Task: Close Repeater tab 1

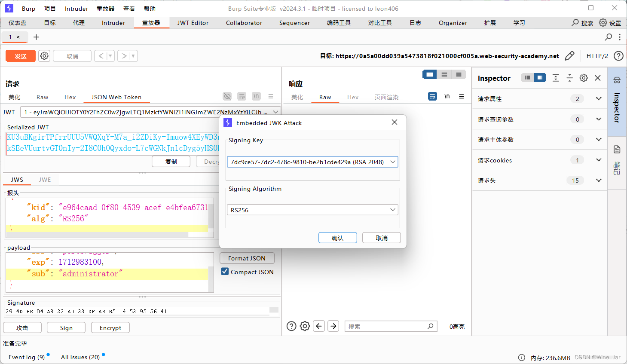Action: pyautogui.click(x=18, y=37)
